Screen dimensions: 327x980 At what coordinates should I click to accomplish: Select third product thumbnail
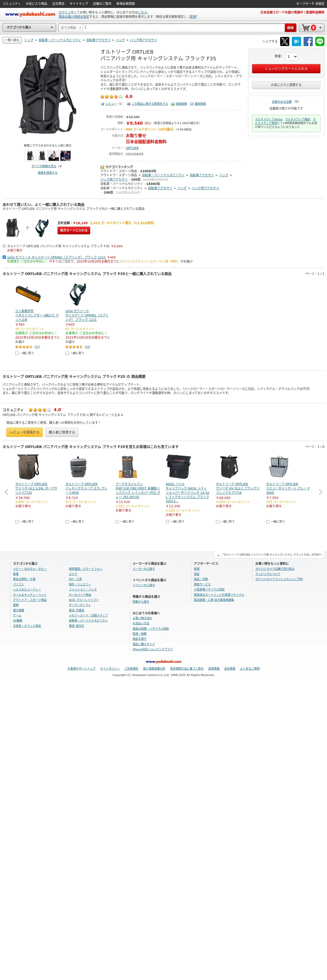[54, 155]
